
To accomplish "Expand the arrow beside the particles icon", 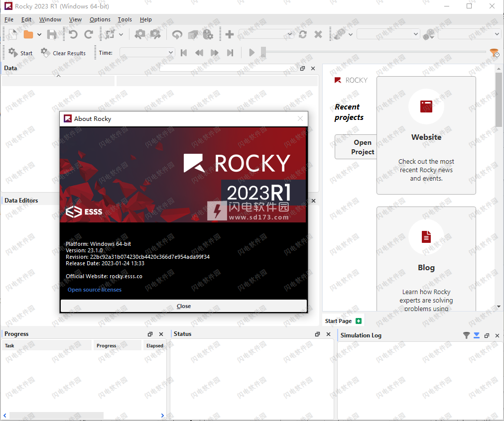I will [x=351, y=34].
